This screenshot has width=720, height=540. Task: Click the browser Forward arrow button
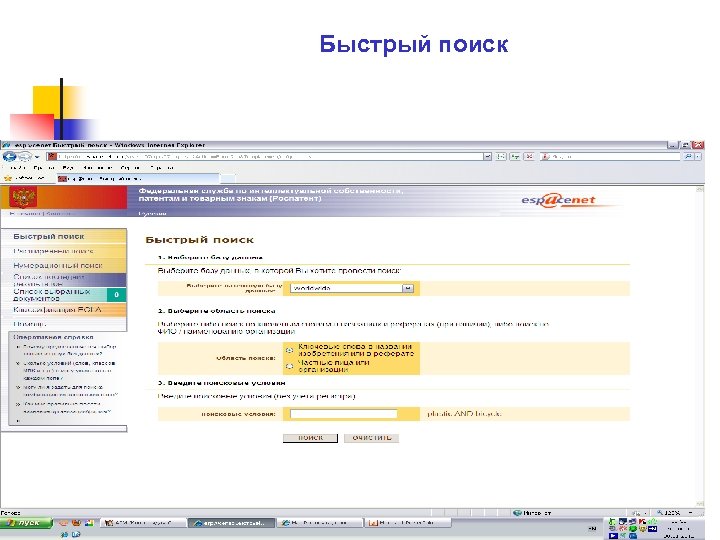(x=25, y=157)
